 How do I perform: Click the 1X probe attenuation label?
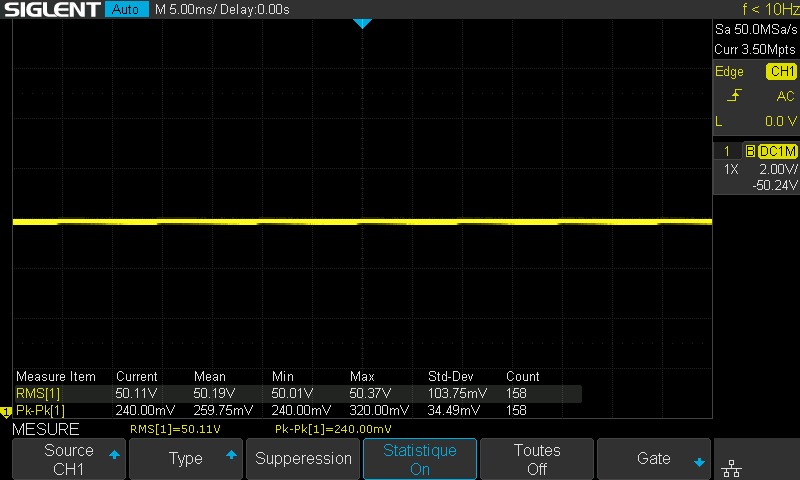pyautogui.click(x=731, y=169)
